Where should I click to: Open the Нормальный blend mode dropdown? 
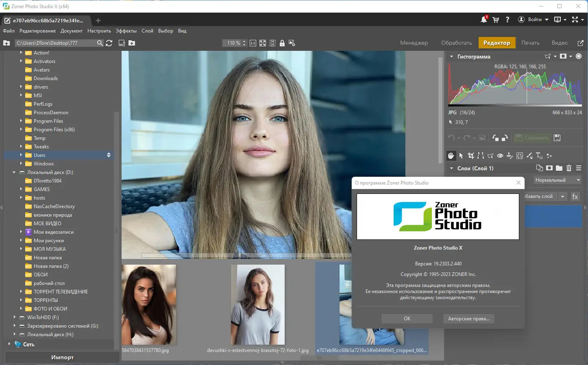tap(557, 180)
